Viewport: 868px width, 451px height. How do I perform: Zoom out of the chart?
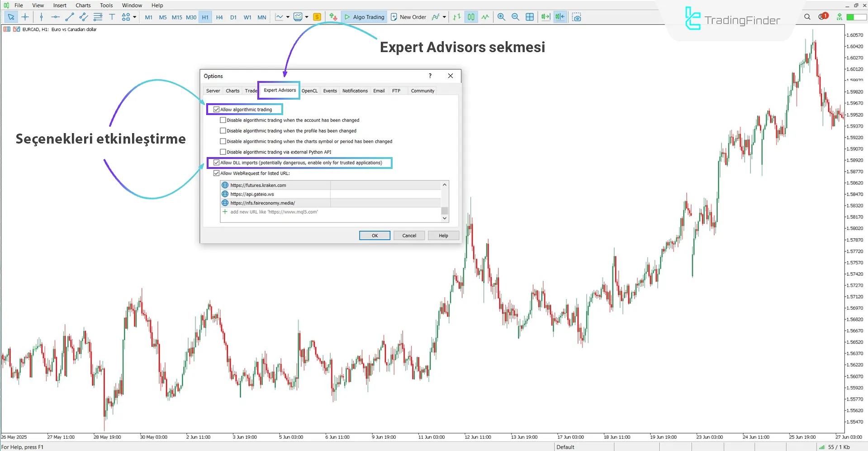coord(515,17)
